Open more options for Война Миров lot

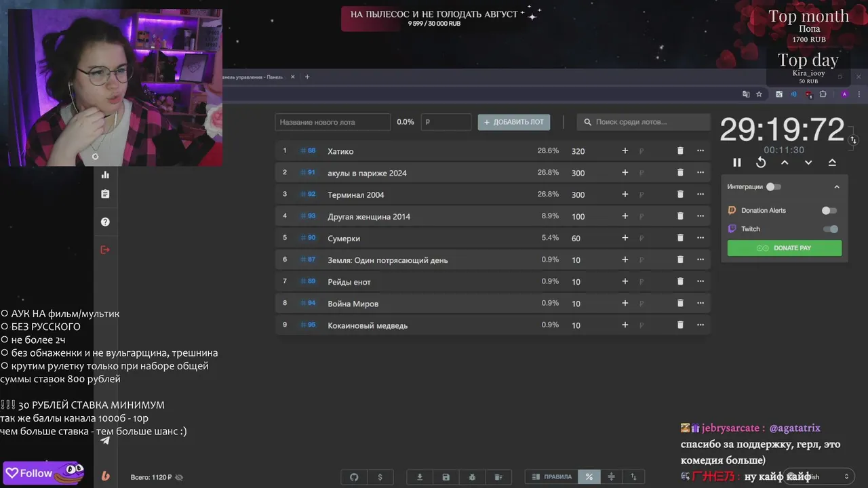[701, 303]
